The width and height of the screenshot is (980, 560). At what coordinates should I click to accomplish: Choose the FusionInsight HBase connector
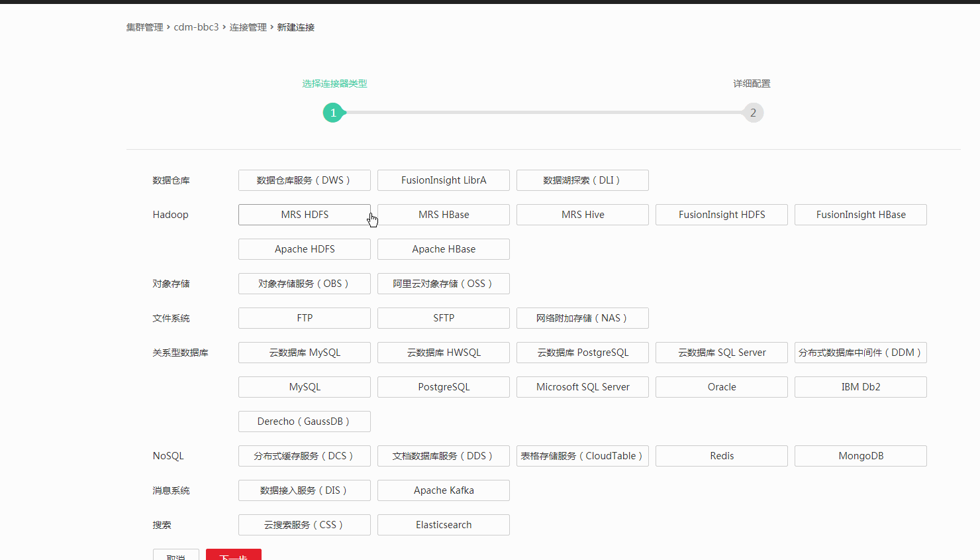pyautogui.click(x=861, y=215)
